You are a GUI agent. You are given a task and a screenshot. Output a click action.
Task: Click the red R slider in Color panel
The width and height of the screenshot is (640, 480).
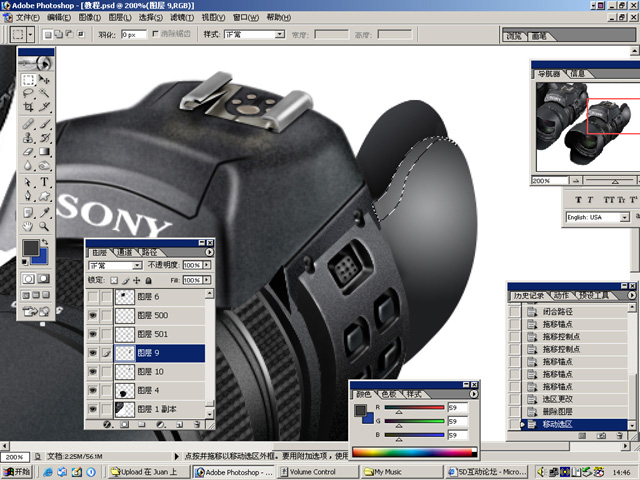click(x=414, y=407)
